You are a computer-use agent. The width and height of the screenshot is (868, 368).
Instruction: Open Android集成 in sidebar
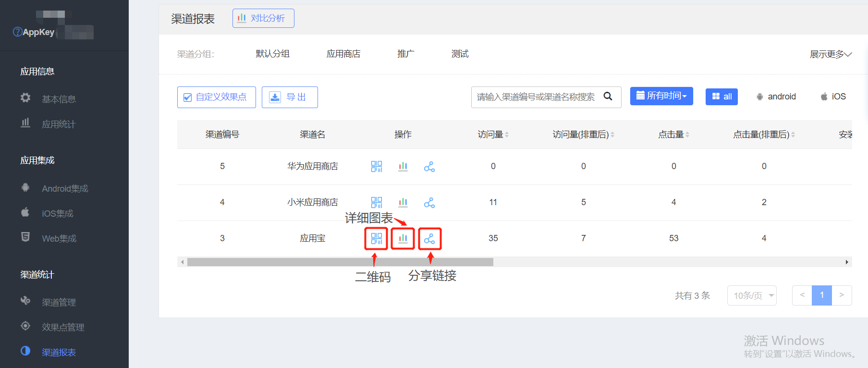[x=65, y=188]
